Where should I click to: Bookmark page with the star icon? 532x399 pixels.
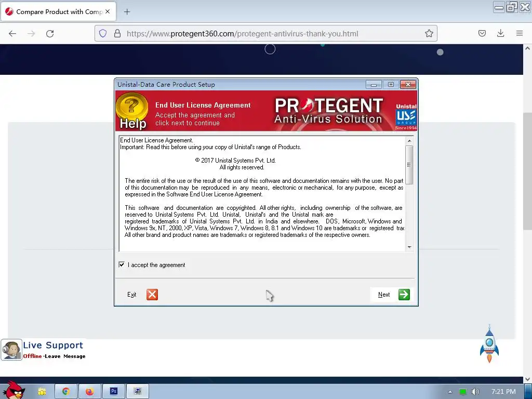429,34
